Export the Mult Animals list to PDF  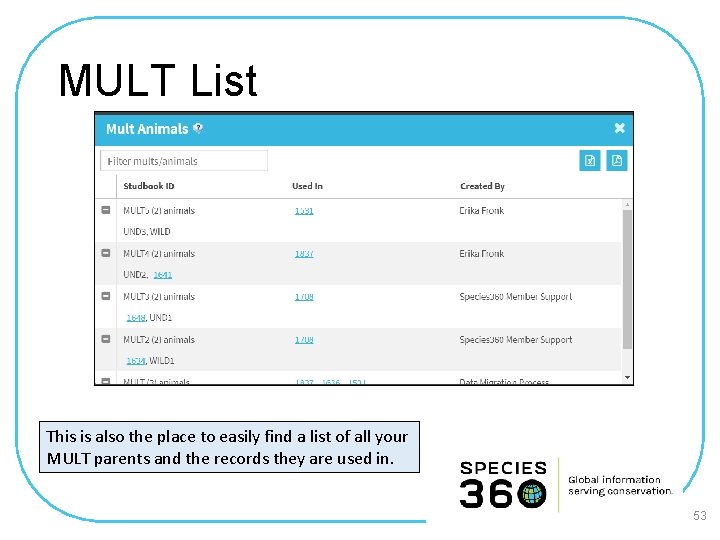(617, 160)
